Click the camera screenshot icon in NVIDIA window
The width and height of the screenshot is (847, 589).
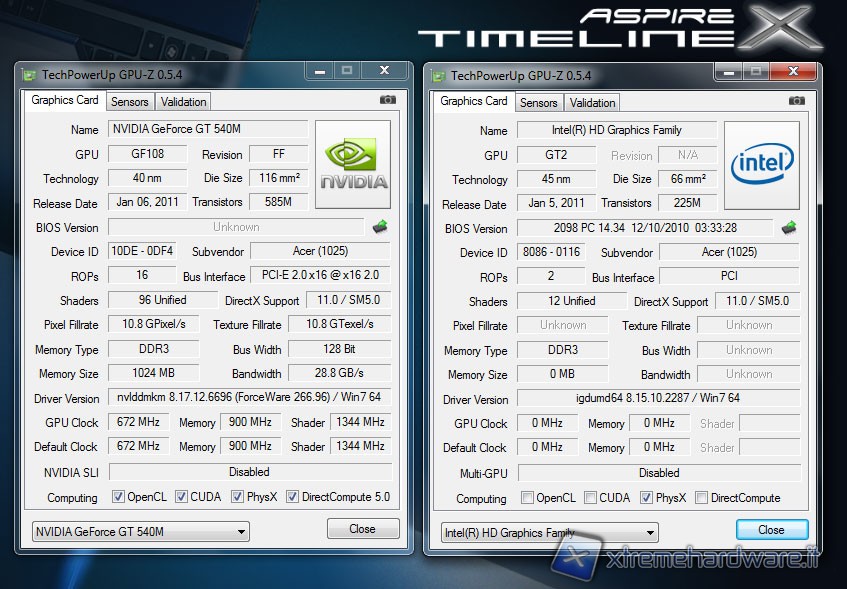point(388,100)
